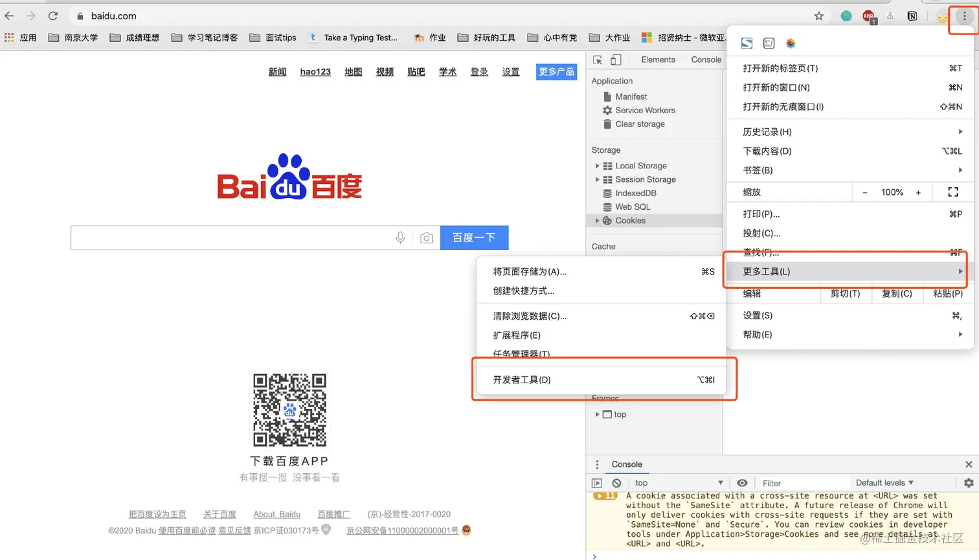This screenshot has height=560, width=979.
Task: Choose 打开新的无痕窗口(I) menu item
Action: (850, 107)
